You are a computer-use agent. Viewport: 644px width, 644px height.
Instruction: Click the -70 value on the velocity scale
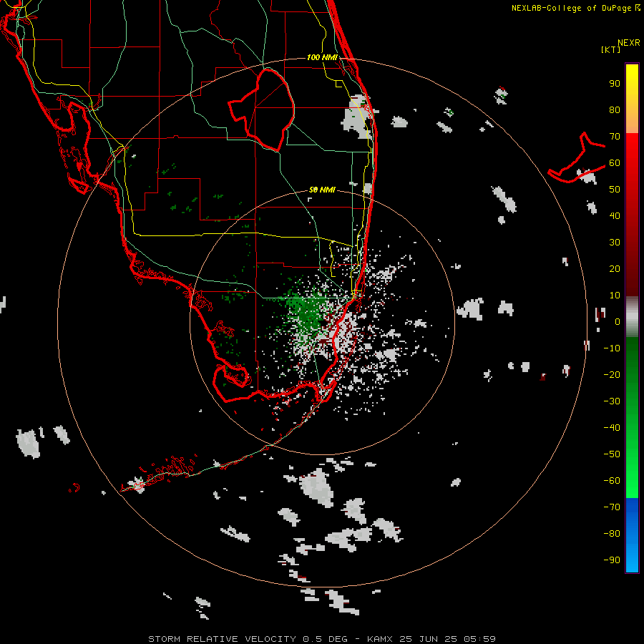[612, 507]
